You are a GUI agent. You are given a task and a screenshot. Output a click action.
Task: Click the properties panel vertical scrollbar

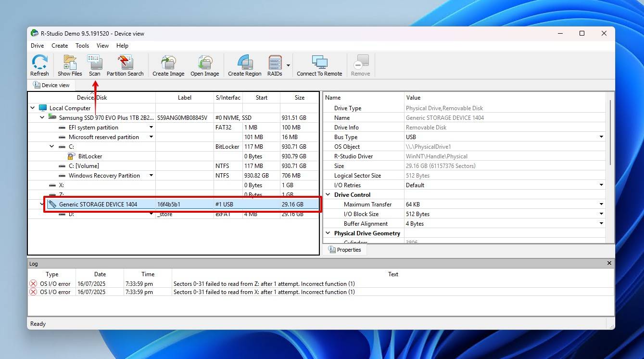click(610, 132)
